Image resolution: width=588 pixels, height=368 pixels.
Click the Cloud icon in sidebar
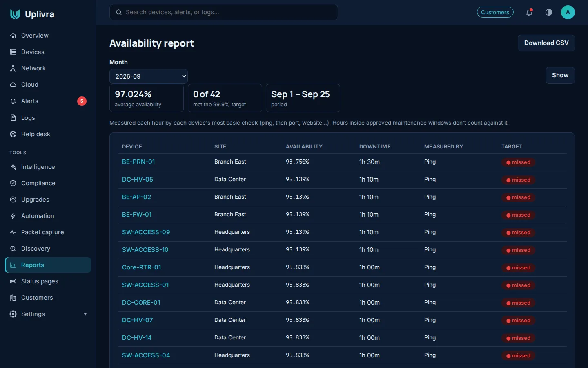13,85
